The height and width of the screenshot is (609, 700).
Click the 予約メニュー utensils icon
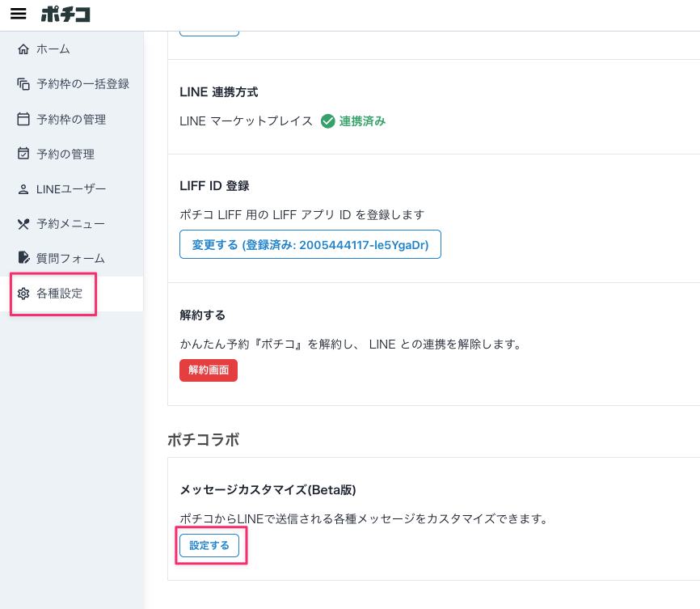coord(23,224)
